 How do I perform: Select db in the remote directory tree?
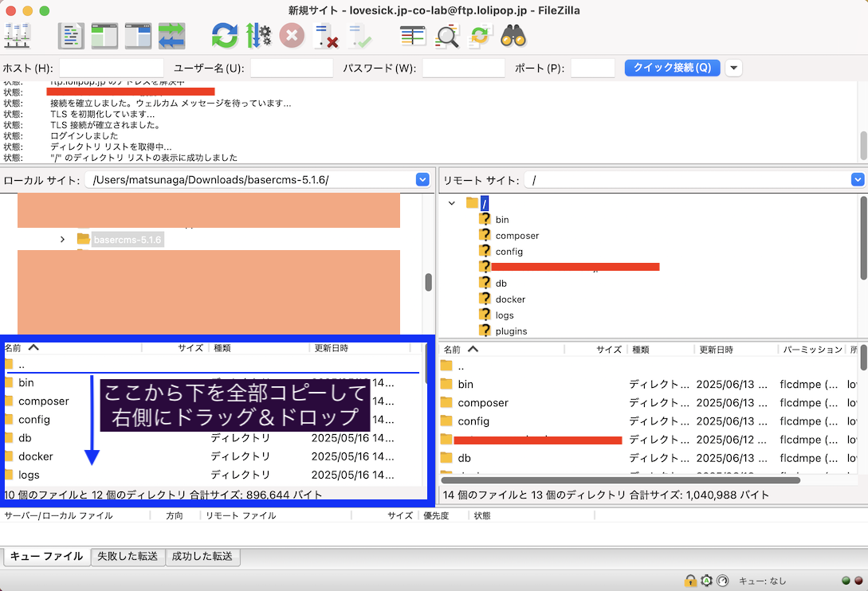pyautogui.click(x=501, y=284)
